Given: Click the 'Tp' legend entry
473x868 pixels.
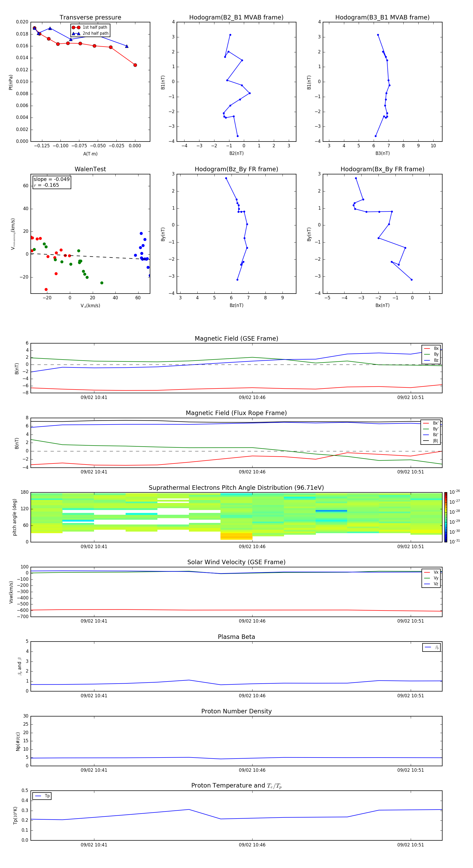Looking at the screenshot, I should click(42, 796).
